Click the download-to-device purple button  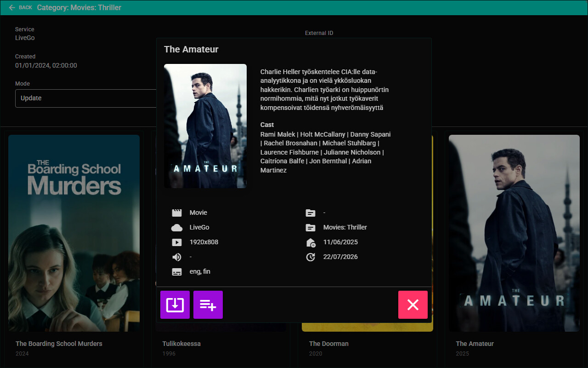pyautogui.click(x=175, y=305)
